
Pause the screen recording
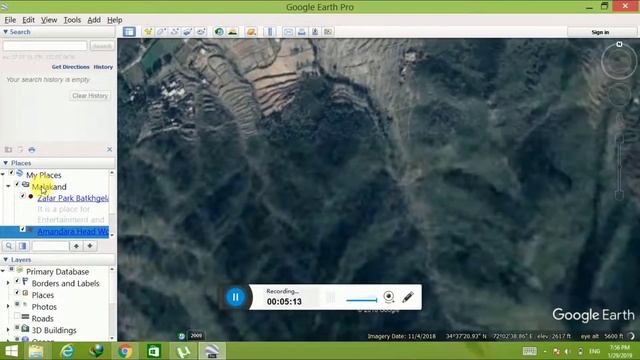coord(236,297)
